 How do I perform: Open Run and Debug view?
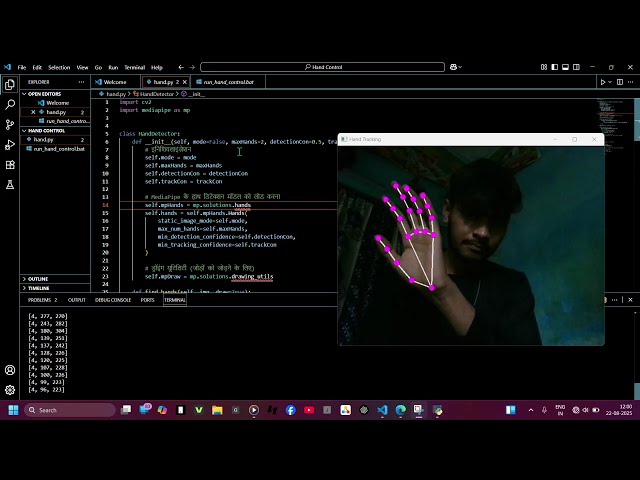(x=10, y=144)
